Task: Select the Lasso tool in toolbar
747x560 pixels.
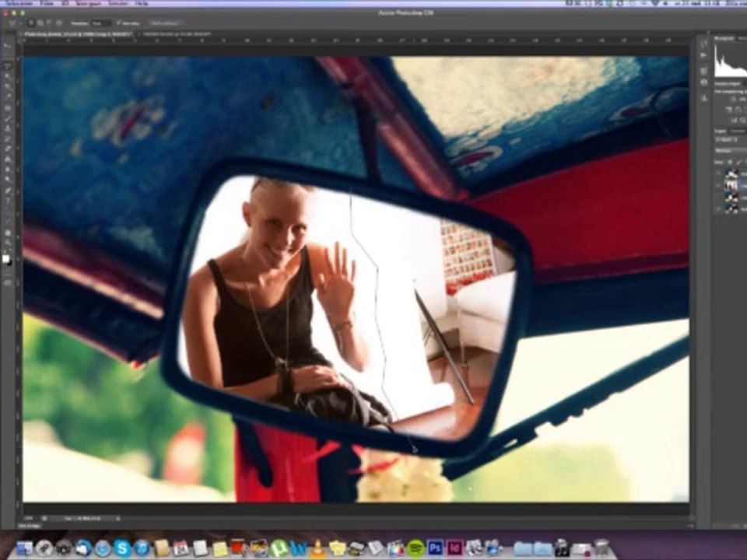Action: click(x=8, y=65)
